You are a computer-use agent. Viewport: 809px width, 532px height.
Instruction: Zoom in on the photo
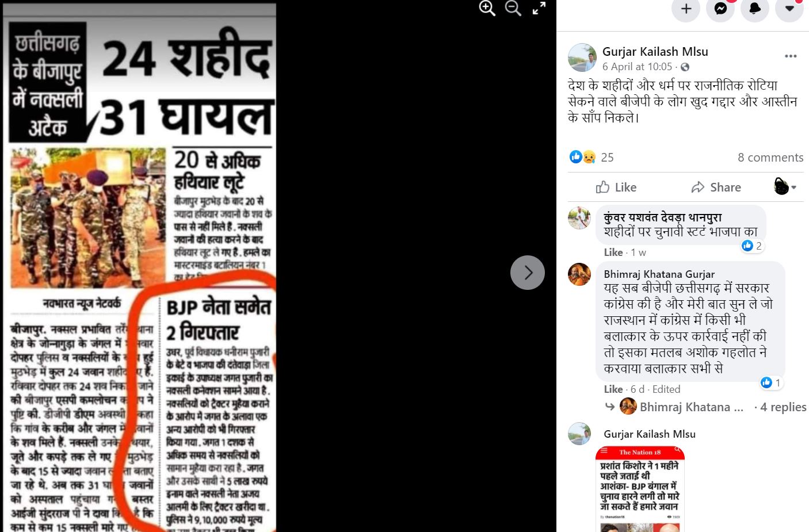(487, 8)
